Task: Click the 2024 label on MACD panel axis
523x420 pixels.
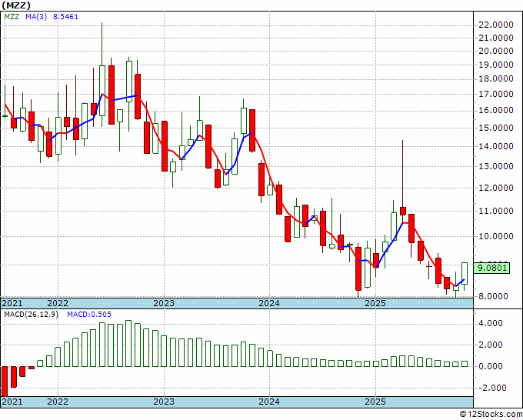Action: [269, 402]
